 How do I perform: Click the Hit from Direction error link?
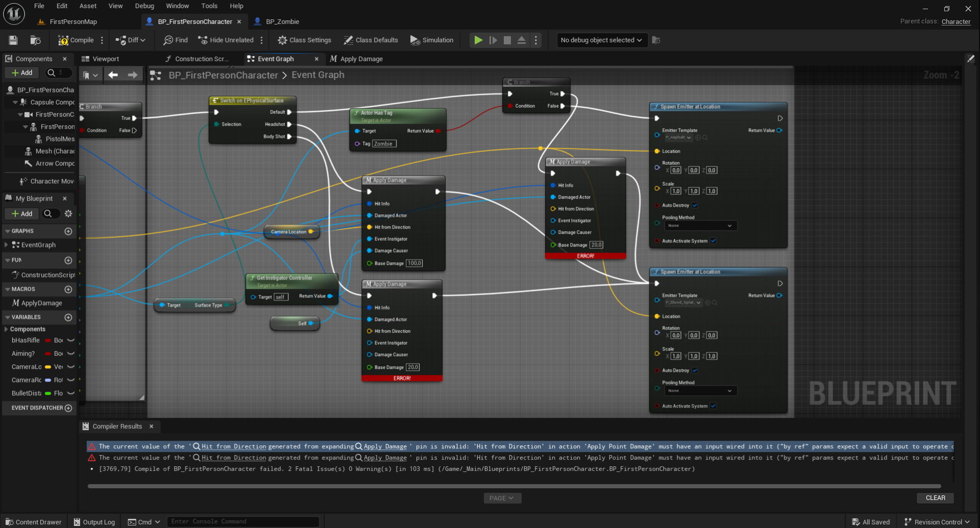pyautogui.click(x=234, y=446)
